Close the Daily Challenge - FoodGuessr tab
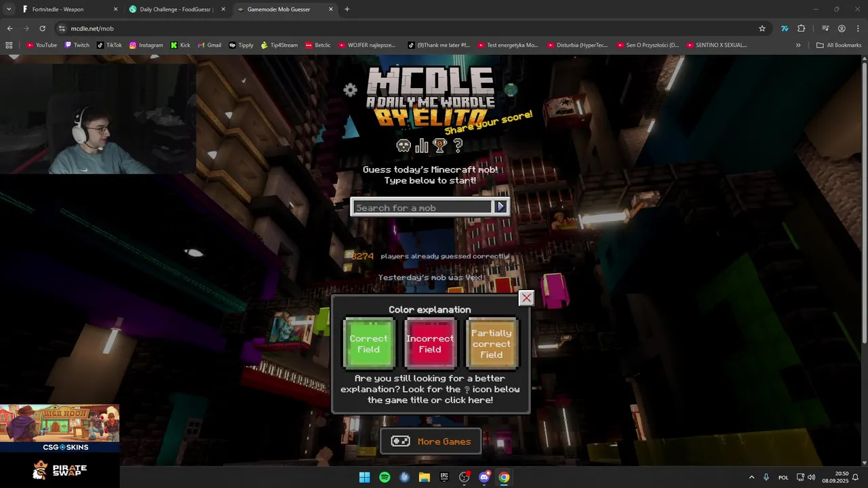Viewport: 868px width, 488px height. click(223, 9)
